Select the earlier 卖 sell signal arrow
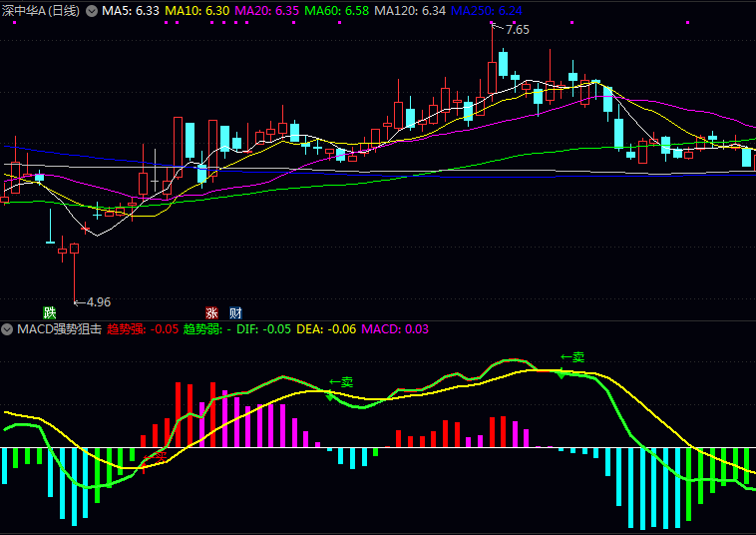This screenshot has height=535, width=756. [x=341, y=381]
